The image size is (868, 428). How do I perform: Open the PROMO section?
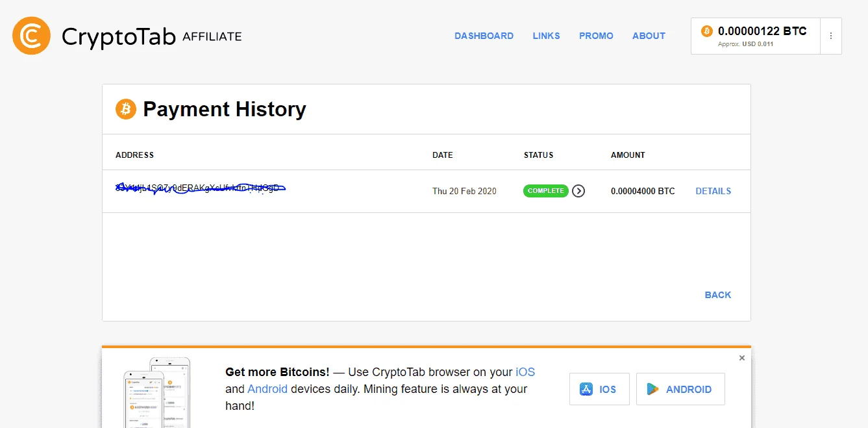(x=596, y=36)
